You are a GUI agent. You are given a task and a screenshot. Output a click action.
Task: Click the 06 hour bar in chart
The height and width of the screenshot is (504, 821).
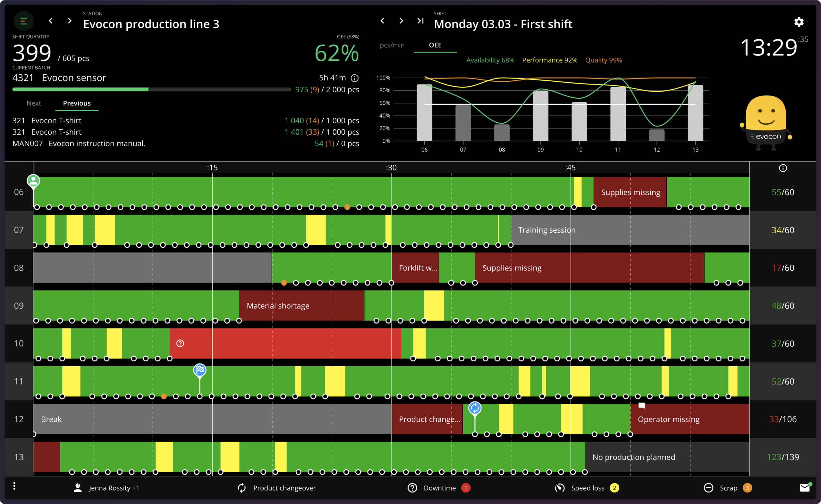click(x=424, y=113)
